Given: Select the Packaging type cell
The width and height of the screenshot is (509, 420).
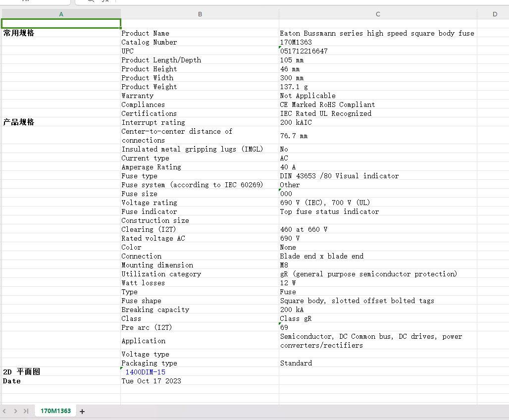Looking at the screenshot, I should (200, 363).
